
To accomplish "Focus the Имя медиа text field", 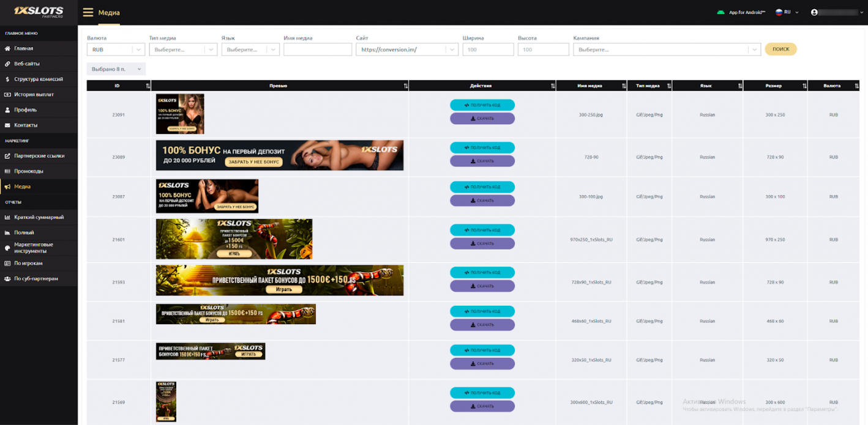I will point(318,50).
